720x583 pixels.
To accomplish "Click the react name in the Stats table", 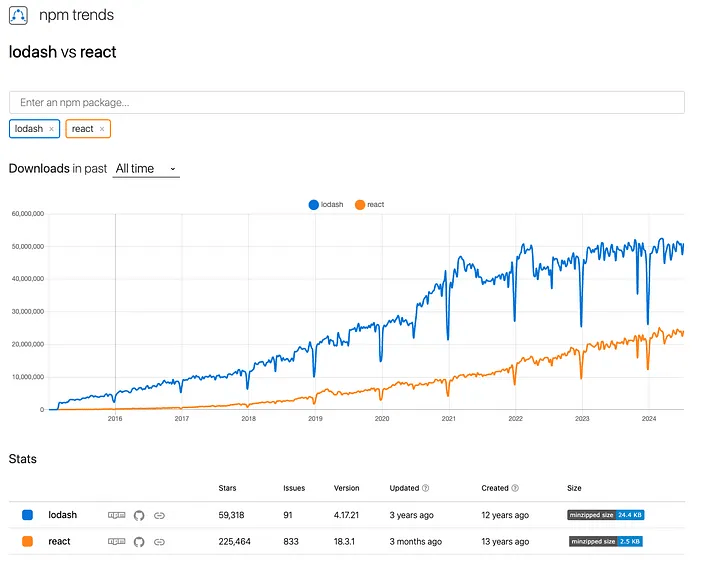I will 59,541.
